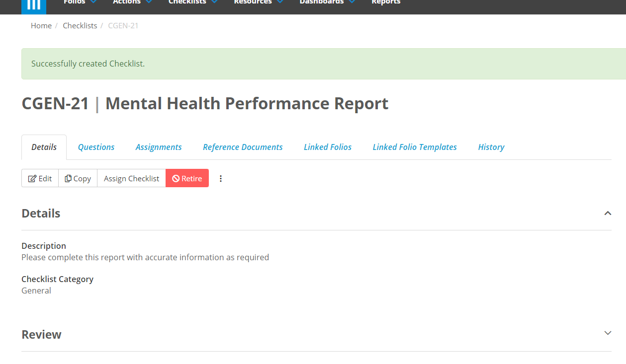Click the CGEN-21 breadcrumb text
Viewport: 626px width, 364px height.
[x=123, y=25]
